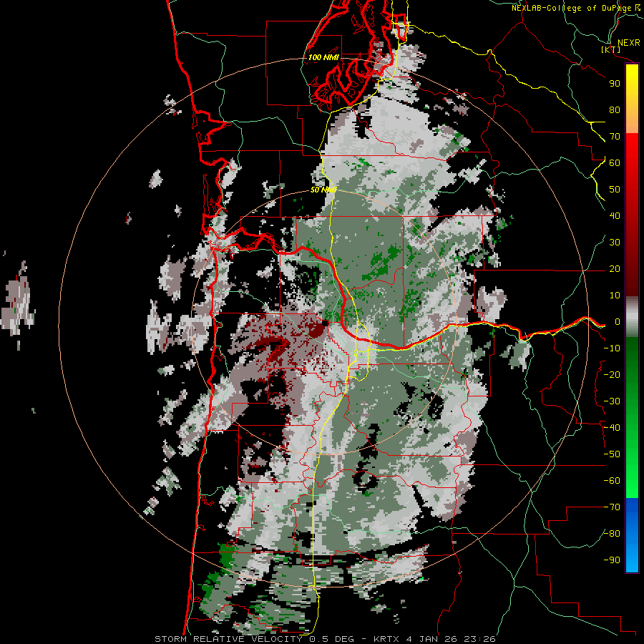644x644 pixels.
Task: Click the 100 NMI range ring label
Action: [323, 57]
